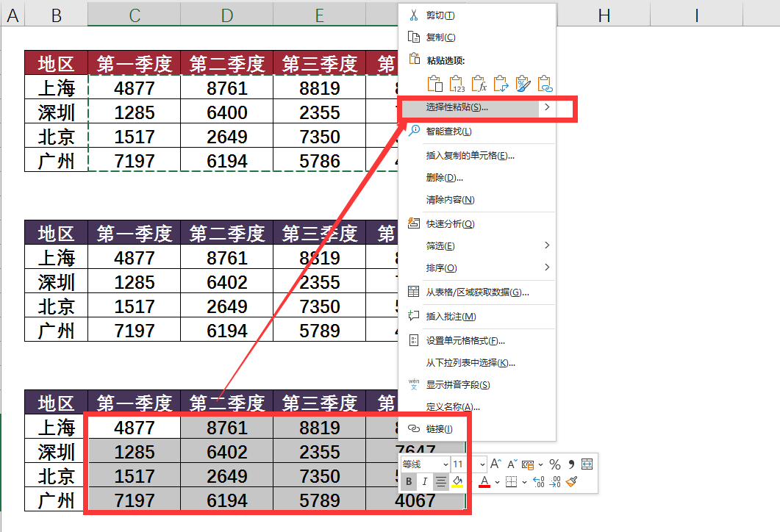Toggle Italic in mini toolbar
780x532 pixels.
point(424,481)
